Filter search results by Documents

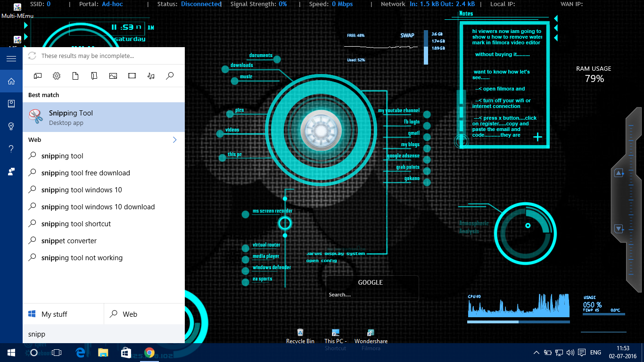coord(75,76)
